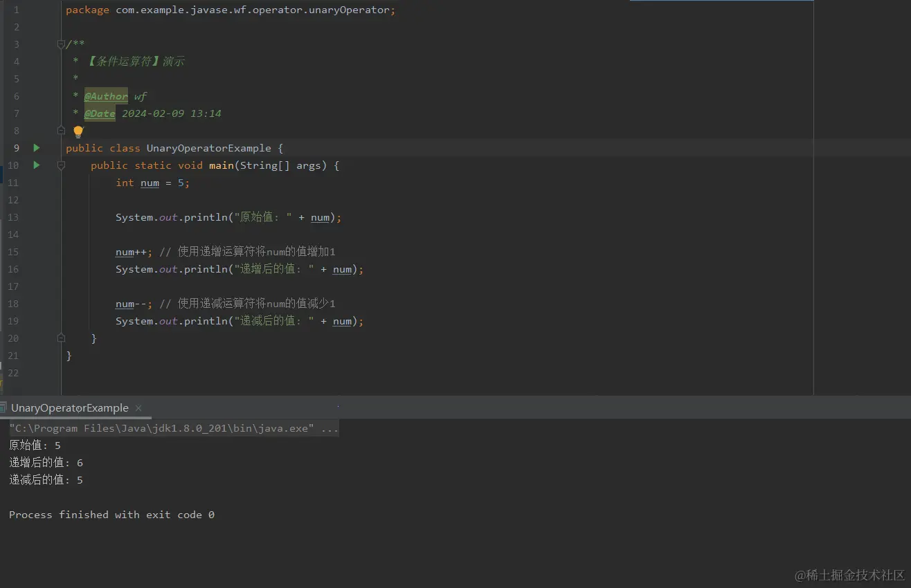Click the class name UnaryOperatorExample in line 9
Screen dimensions: 911x588
point(208,148)
